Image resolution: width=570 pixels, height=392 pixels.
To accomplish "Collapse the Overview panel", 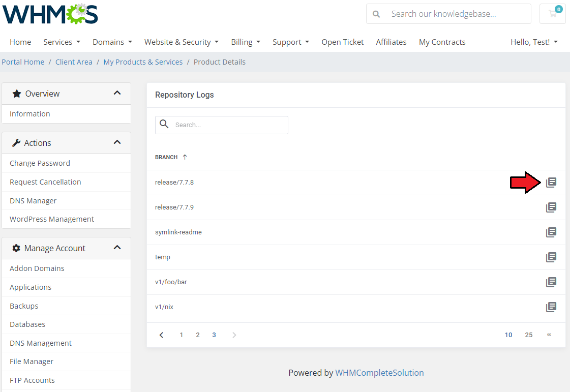I will click(x=117, y=93).
